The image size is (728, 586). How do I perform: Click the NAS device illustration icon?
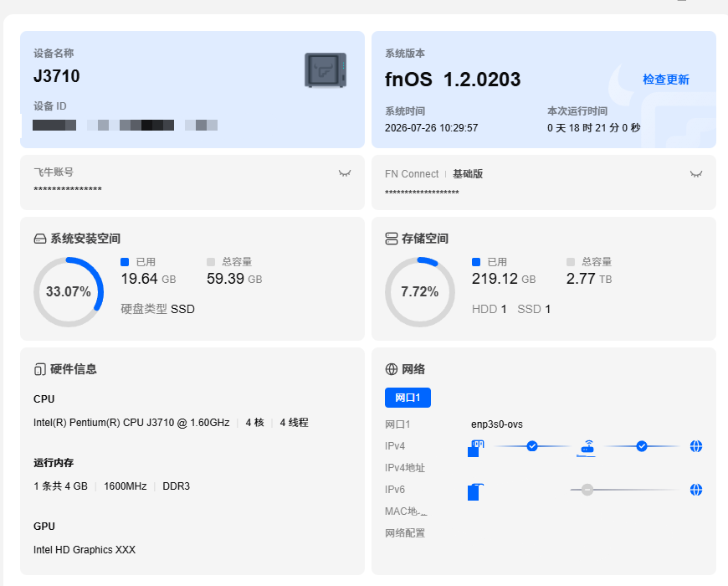(x=325, y=70)
